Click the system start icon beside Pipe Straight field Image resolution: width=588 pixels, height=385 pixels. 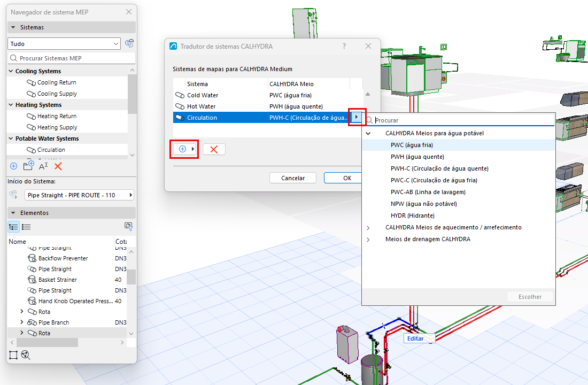[x=13, y=195]
